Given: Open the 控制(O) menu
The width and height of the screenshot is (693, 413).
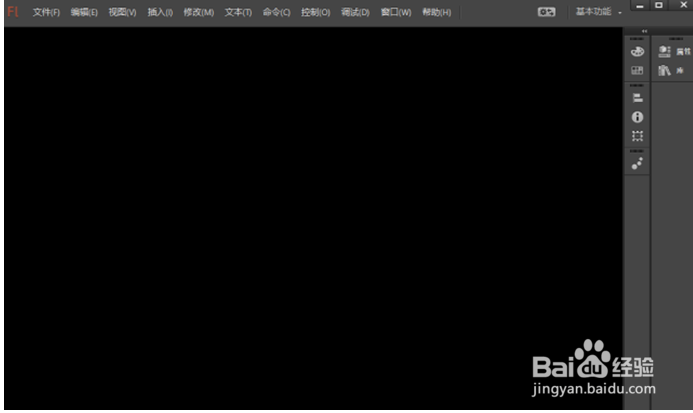Looking at the screenshot, I should click(316, 12).
